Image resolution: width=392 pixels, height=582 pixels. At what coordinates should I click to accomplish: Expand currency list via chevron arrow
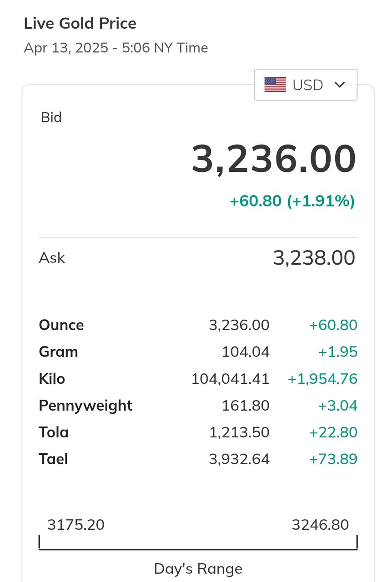[340, 85]
